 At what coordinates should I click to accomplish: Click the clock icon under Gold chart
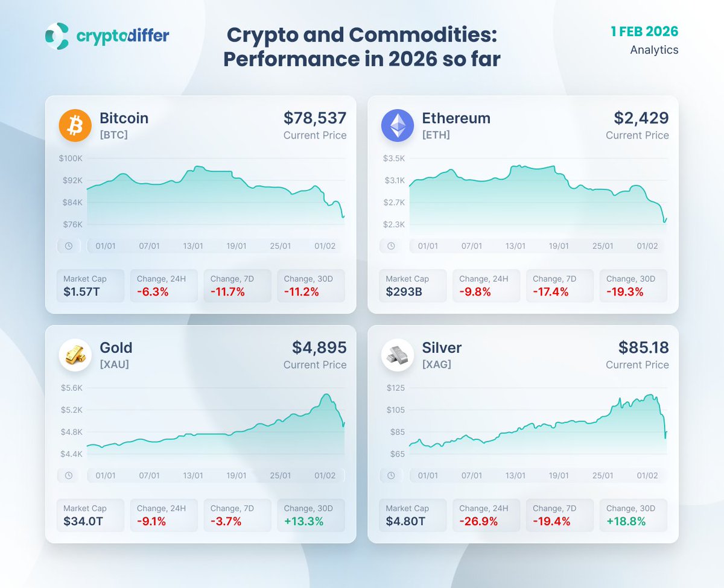pos(69,475)
